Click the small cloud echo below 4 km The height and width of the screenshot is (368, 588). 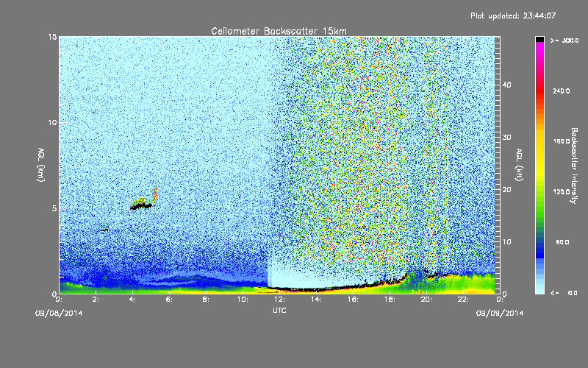tap(104, 229)
